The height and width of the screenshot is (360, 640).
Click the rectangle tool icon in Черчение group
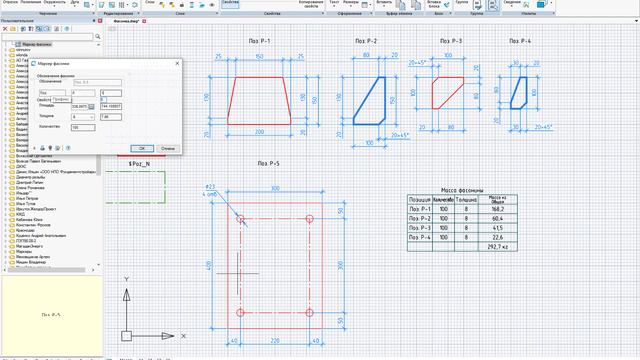coord(87,5)
